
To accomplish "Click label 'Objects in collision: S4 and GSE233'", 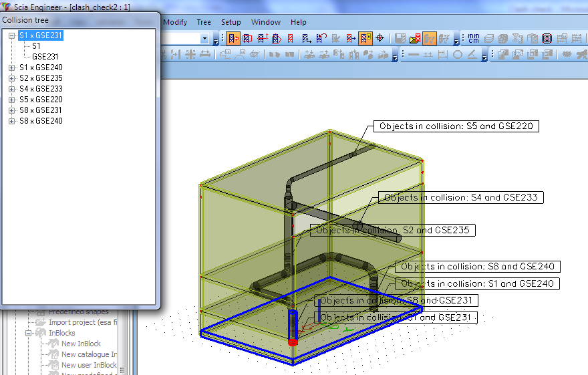I will pyautogui.click(x=461, y=197).
